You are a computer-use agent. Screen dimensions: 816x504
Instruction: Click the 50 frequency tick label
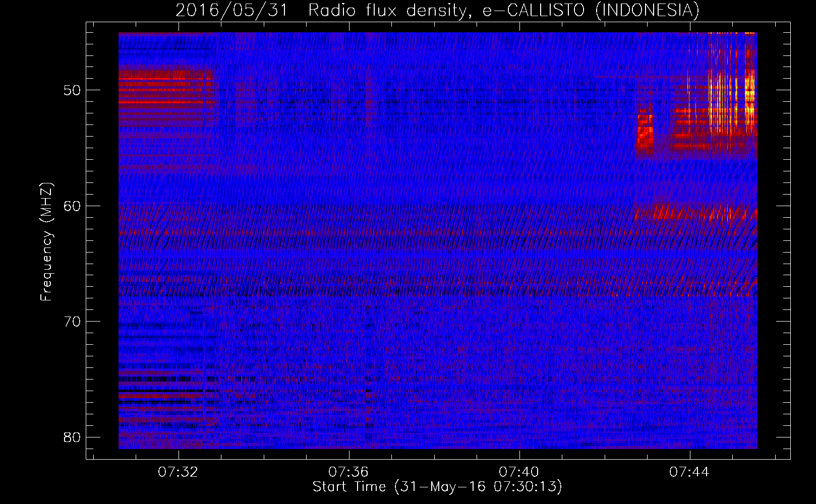click(73, 91)
